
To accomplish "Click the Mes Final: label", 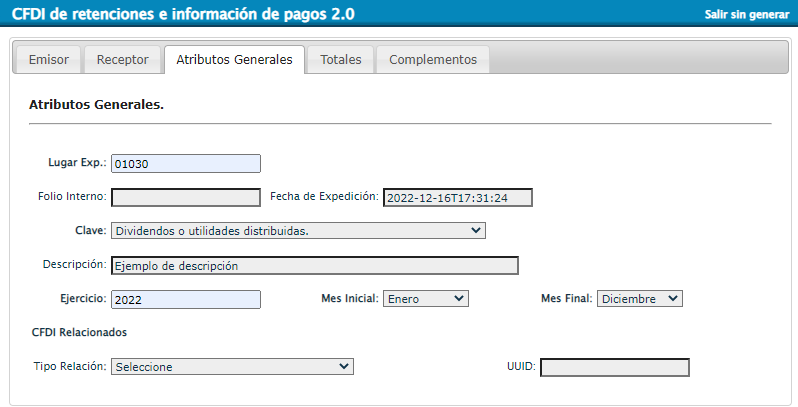I will [x=566, y=298].
